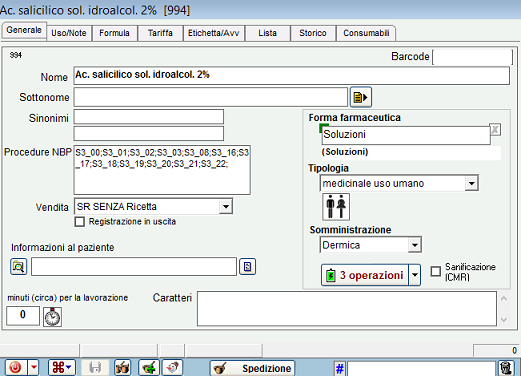Open the Etichetta/Avv tab
The image size is (521, 376).
coord(213,33)
